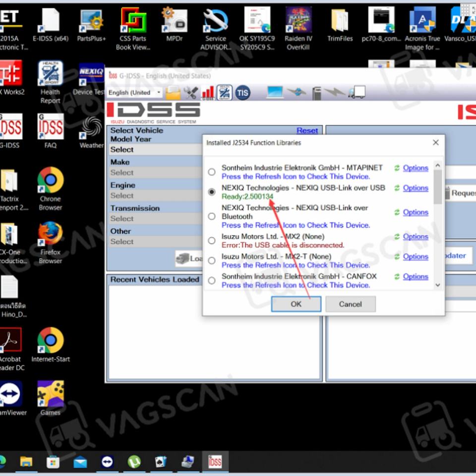Click the globe connection icon in toolbar
The image size is (476, 476).
coord(297,91)
